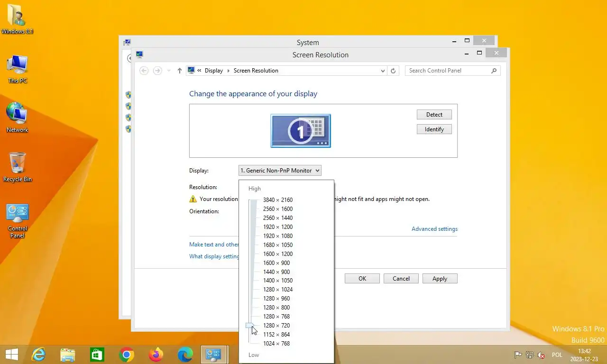Image resolution: width=607 pixels, height=364 pixels.
Task: Click the forward navigation arrow
Action: [x=157, y=71]
